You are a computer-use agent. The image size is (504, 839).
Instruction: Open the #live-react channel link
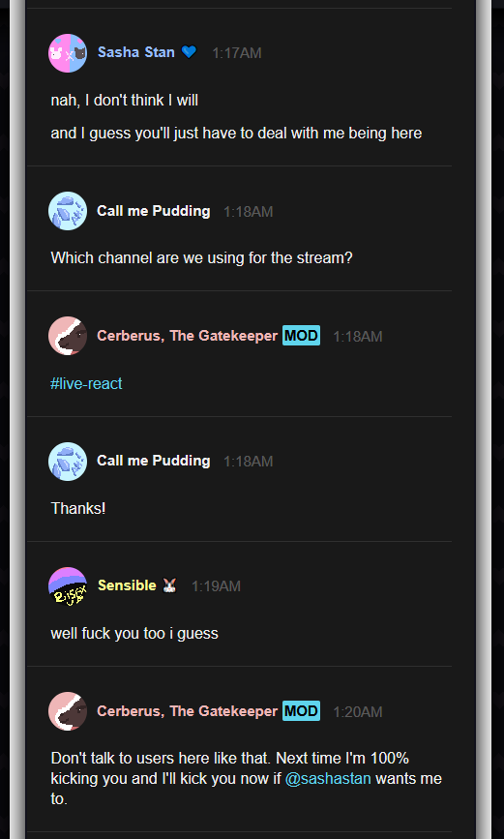pos(86,383)
